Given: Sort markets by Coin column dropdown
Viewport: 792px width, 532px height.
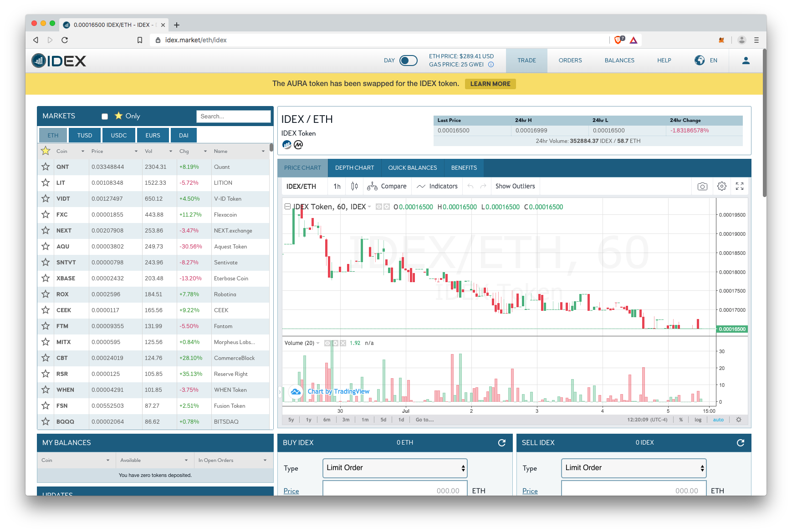Looking at the screenshot, I should click(83, 151).
